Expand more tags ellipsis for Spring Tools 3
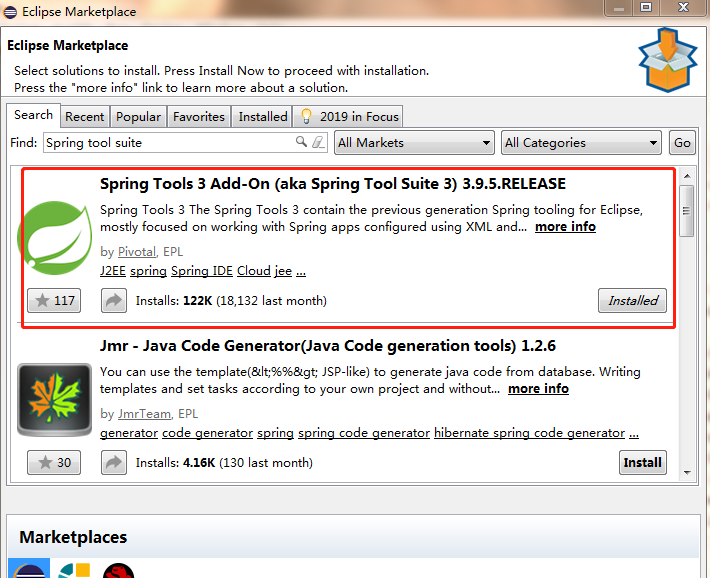Viewport: 710px width, 578px height. click(301, 272)
